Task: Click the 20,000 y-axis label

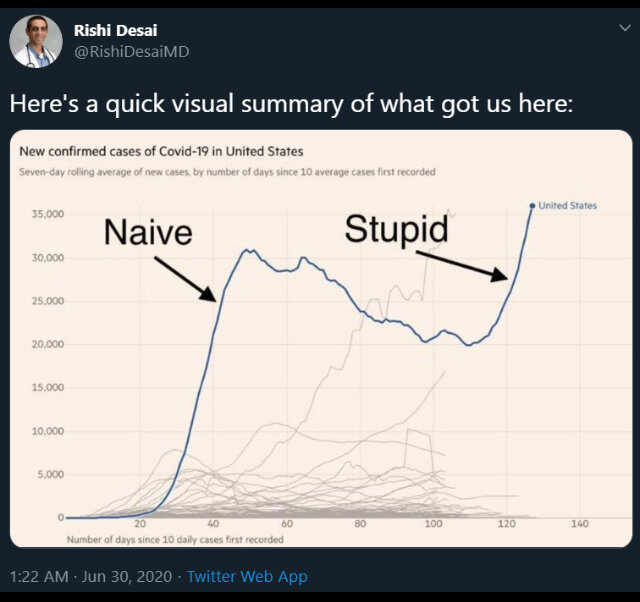Action: [48, 344]
